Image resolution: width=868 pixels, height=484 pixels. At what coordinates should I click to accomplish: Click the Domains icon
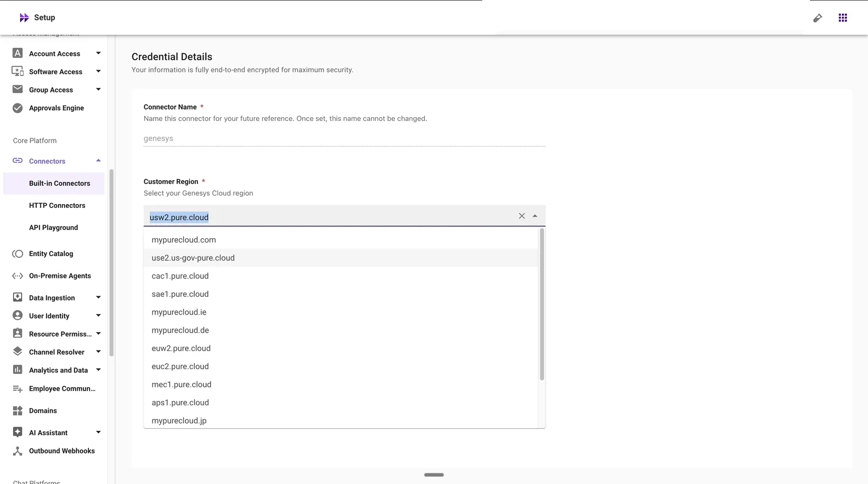pyautogui.click(x=17, y=410)
